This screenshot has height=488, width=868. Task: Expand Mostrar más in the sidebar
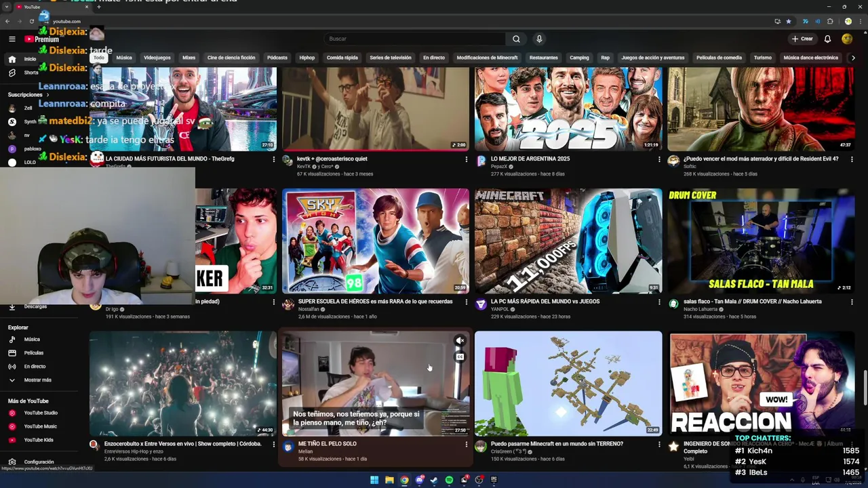(37, 380)
